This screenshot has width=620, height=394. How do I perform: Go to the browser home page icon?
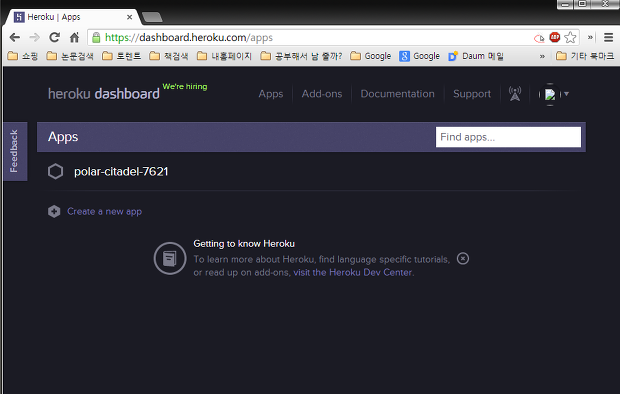74,38
